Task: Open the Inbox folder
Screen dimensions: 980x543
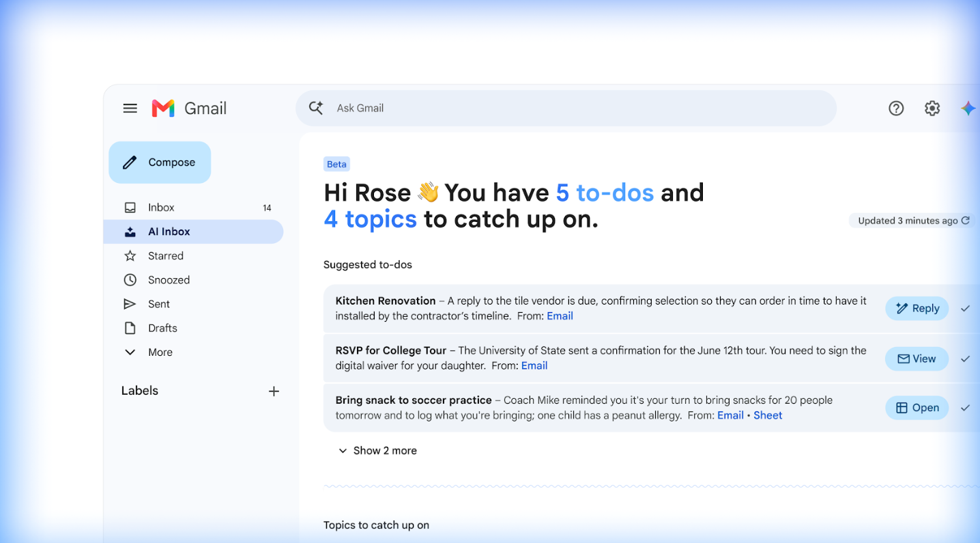Action: point(193,208)
